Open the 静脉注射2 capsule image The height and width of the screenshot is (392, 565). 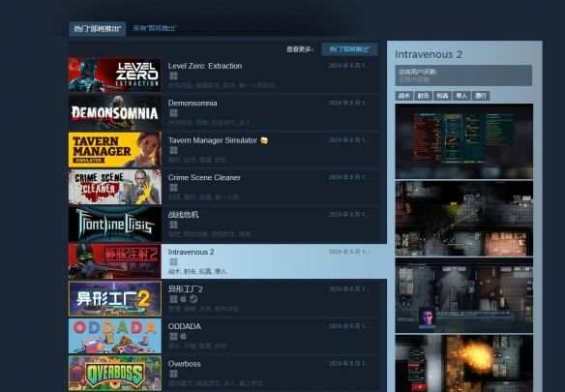[115, 261]
